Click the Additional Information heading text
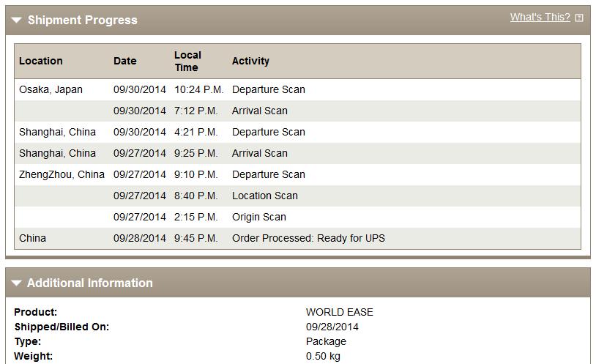 90,283
